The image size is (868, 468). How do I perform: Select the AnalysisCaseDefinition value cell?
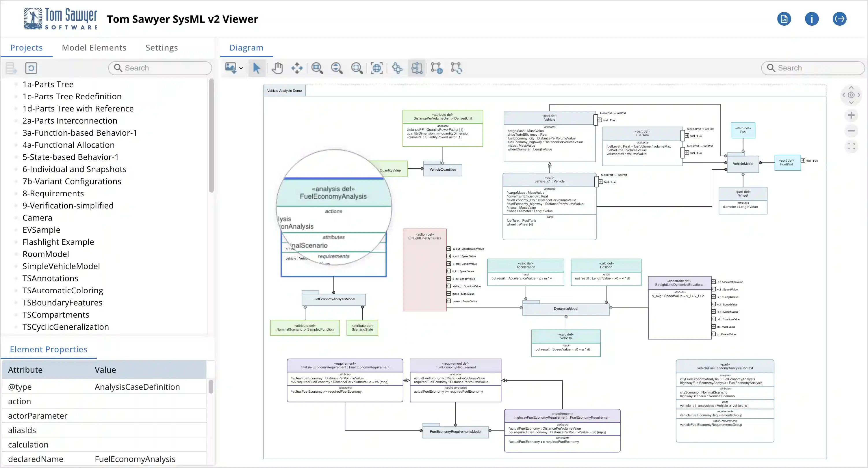(137, 387)
